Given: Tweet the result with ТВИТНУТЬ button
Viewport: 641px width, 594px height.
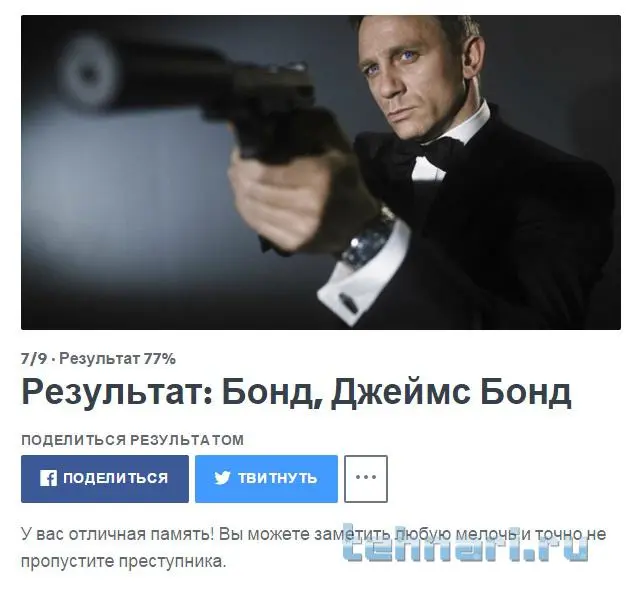Looking at the screenshot, I should point(267,479).
